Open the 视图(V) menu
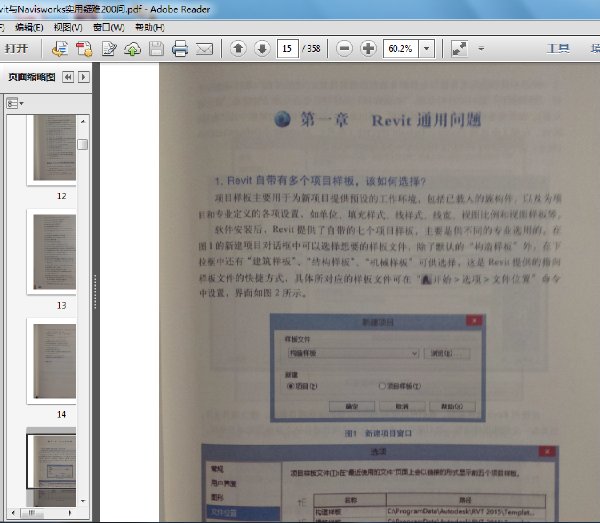The width and height of the screenshot is (600, 523). coord(68,27)
